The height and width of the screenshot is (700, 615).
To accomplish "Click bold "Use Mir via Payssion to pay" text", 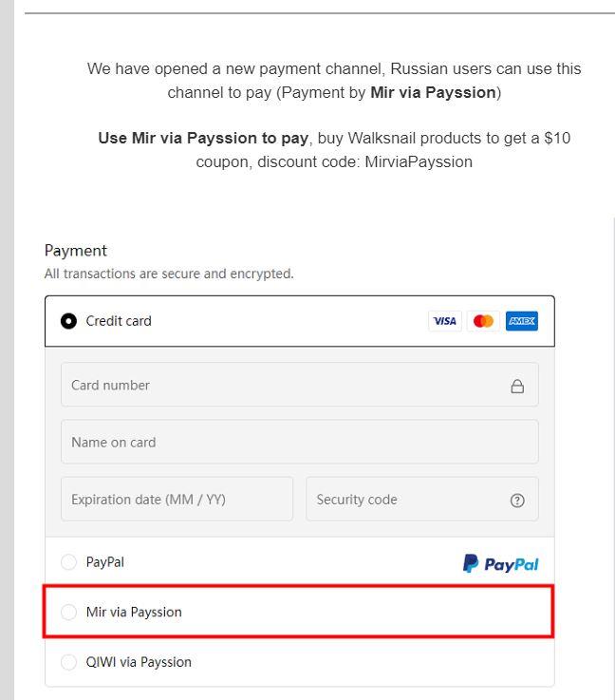I will point(203,138).
